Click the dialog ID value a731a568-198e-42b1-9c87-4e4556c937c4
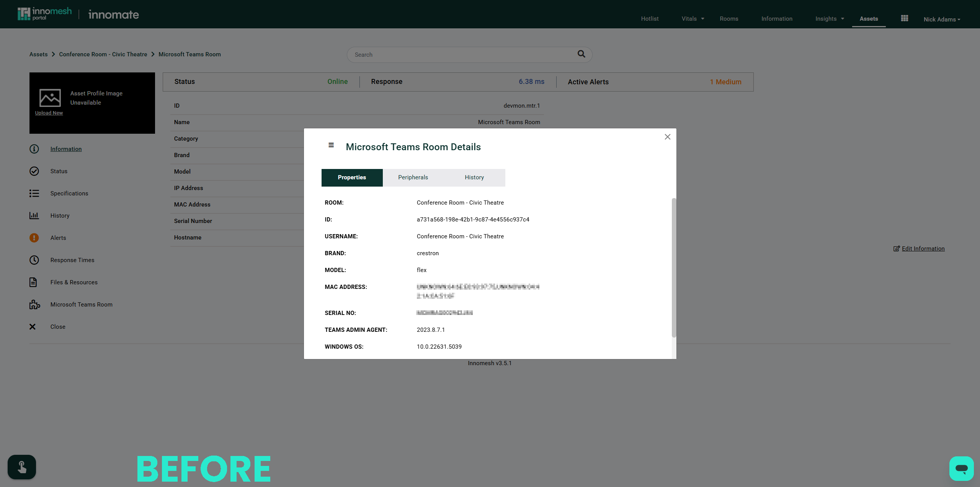The height and width of the screenshot is (487, 980). pyautogui.click(x=473, y=220)
